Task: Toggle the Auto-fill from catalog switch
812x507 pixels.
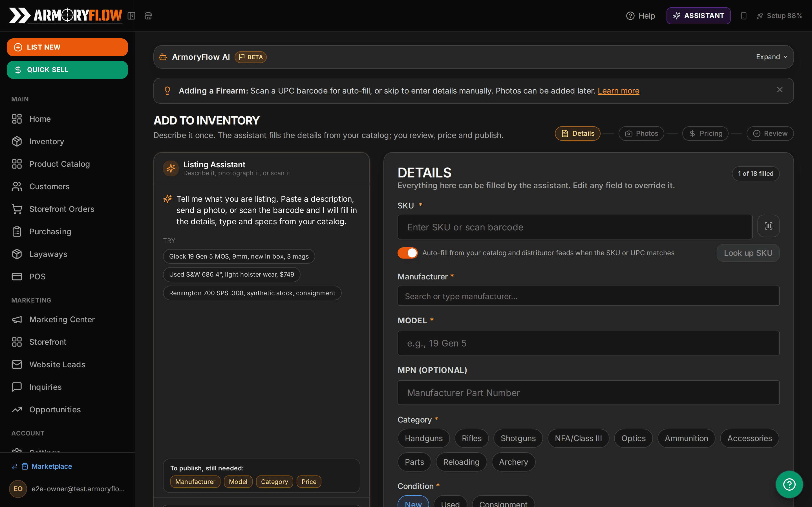Action: coord(407,253)
